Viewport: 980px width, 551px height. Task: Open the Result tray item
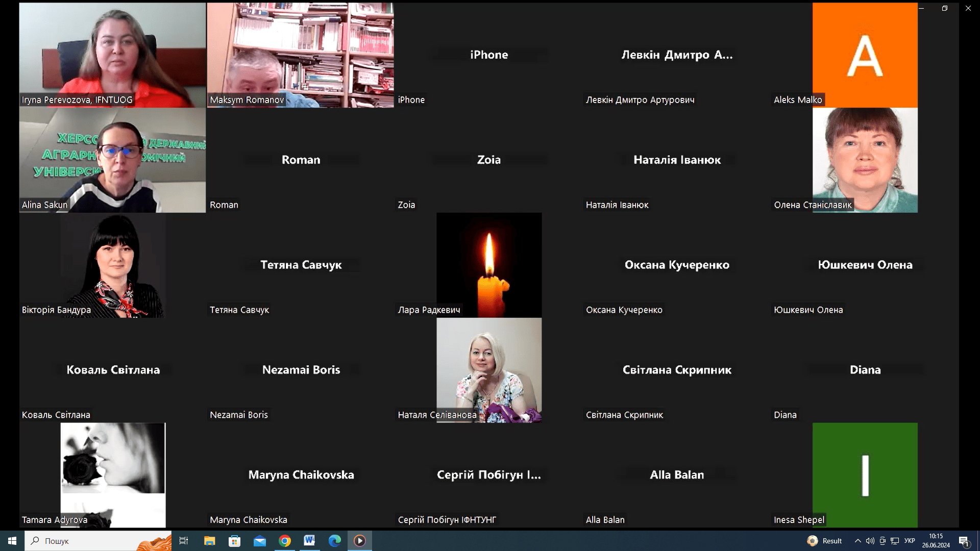coord(824,541)
